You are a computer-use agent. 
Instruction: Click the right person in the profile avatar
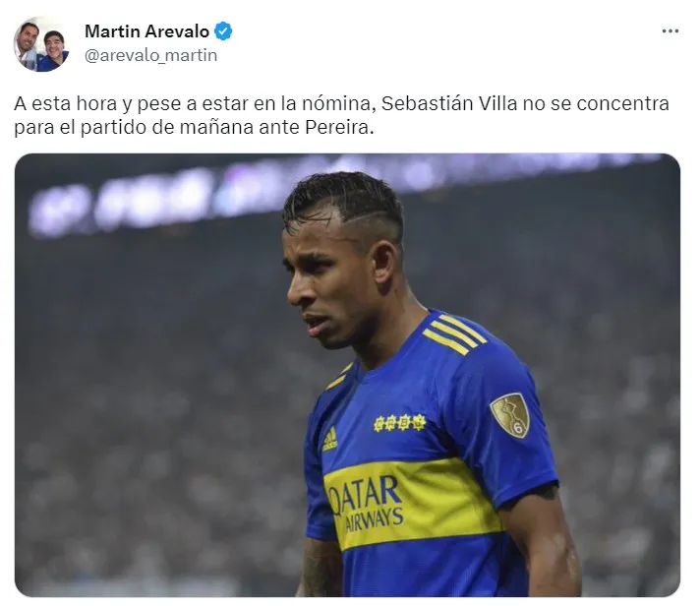[54, 50]
